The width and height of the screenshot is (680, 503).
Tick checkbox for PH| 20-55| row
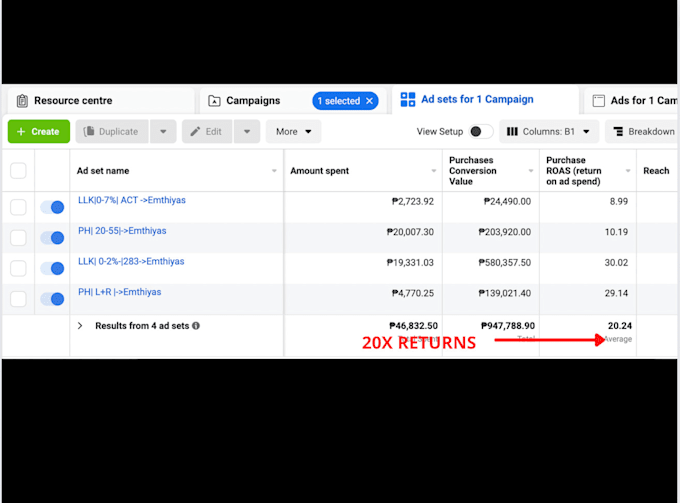pyautogui.click(x=18, y=238)
